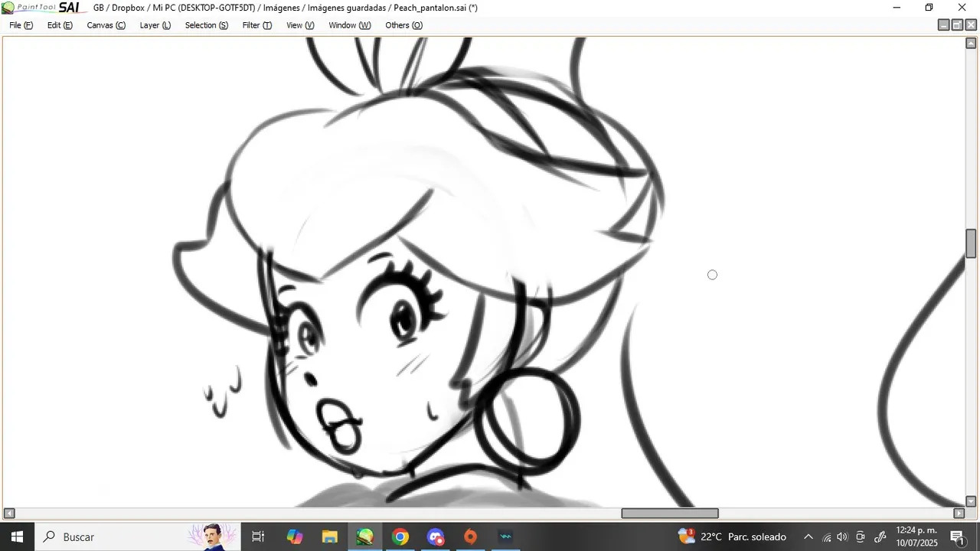
Task: Launch Copilot from the taskbar
Action: 295,536
